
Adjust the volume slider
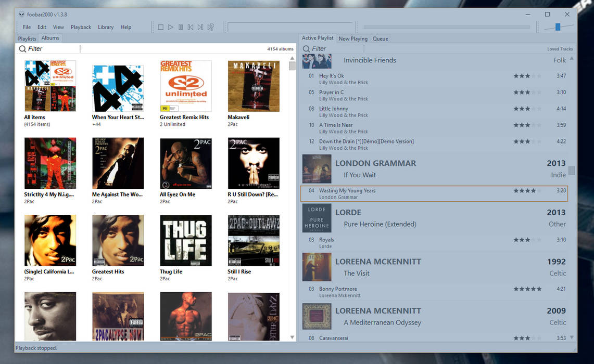point(558,27)
